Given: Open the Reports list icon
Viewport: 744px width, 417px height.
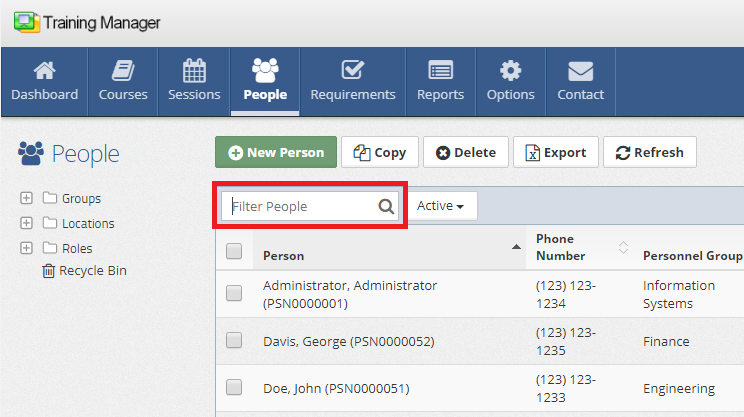Looking at the screenshot, I should (440, 72).
